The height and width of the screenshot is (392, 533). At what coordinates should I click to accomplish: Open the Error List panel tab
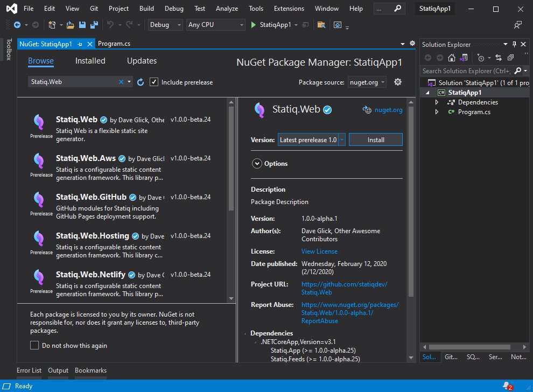29,370
